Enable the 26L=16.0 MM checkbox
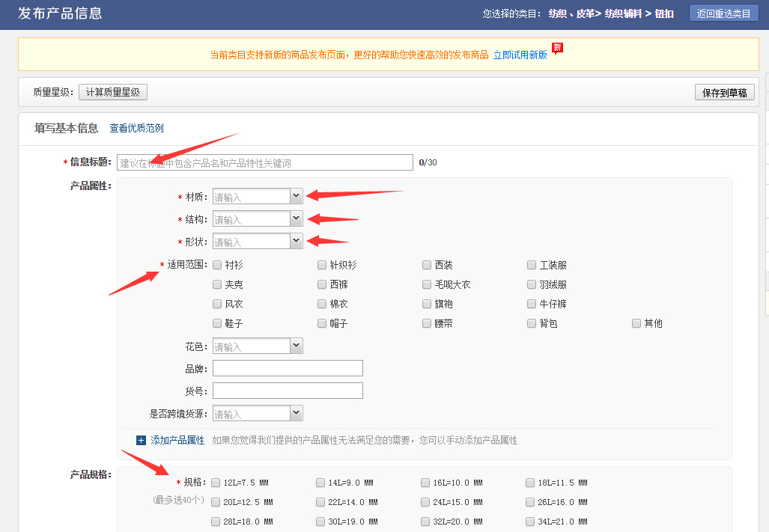The height and width of the screenshot is (532, 769). pyautogui.click(x=530, y=502)
